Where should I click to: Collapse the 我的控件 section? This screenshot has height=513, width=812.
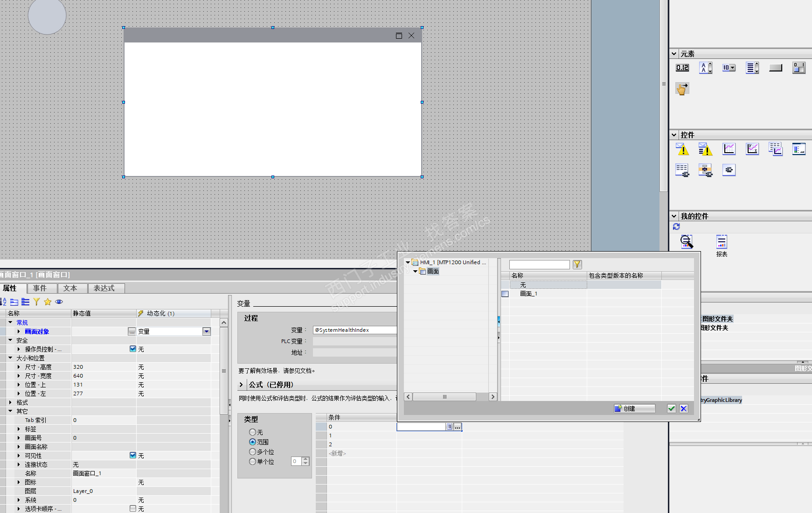(674, 216)
